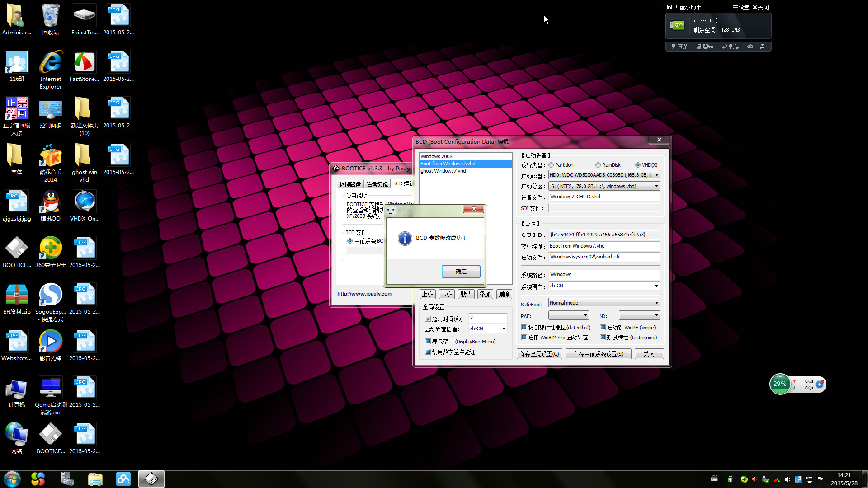Toggle the 超时时间(秒) checkbox

tap(428, 319)
